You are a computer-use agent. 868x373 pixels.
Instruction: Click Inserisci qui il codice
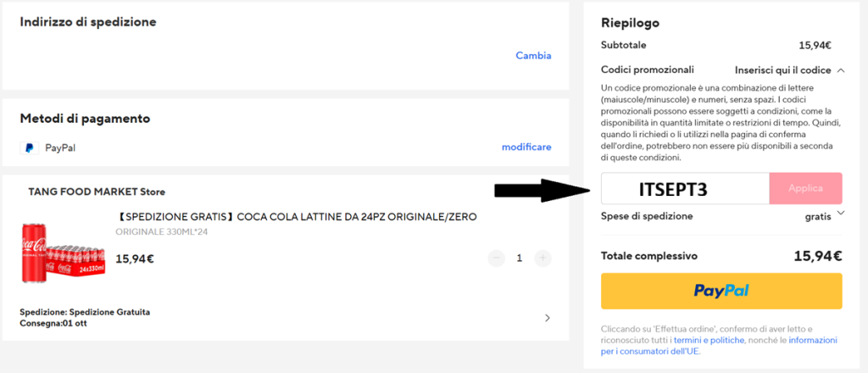click(x=782, y=70)
